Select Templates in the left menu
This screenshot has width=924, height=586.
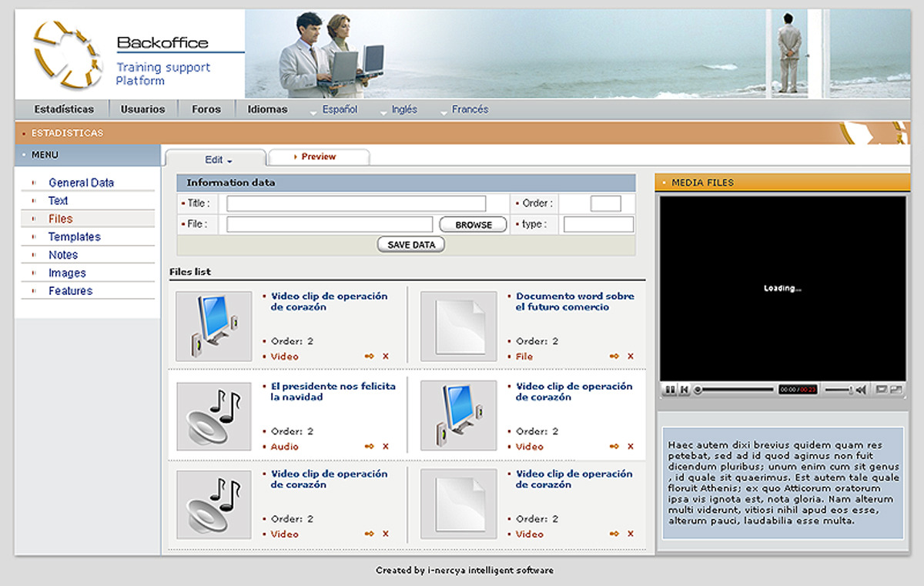(x=74, y=237)
